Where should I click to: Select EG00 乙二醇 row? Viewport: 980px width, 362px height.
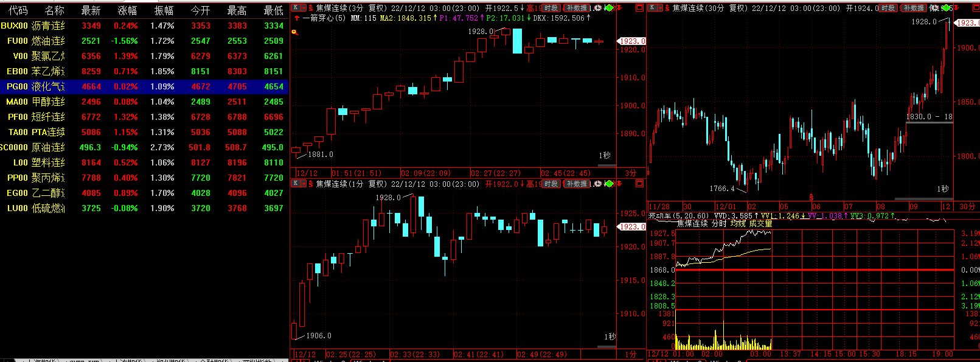coord(144,193)
